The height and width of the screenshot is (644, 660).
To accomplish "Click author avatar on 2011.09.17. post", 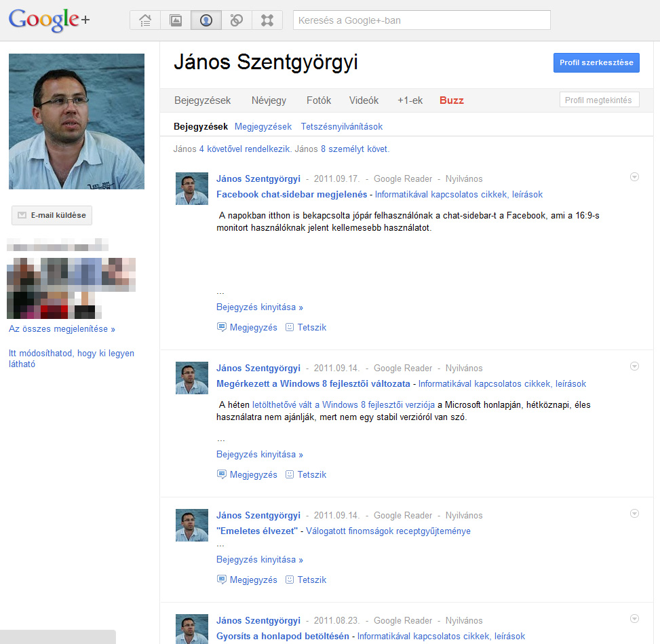I will click(192, 189).
